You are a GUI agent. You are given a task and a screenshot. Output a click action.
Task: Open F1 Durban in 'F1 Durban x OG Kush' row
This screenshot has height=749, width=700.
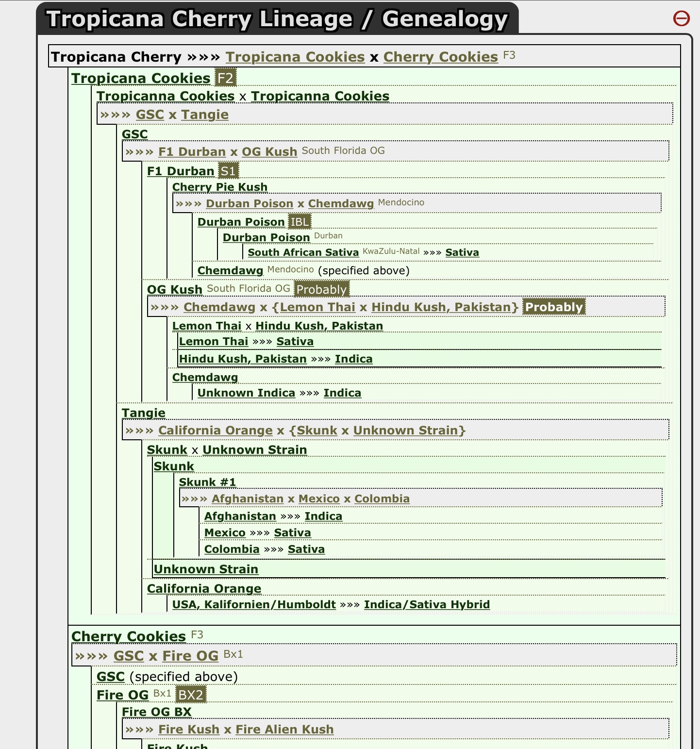coord(192,152)
